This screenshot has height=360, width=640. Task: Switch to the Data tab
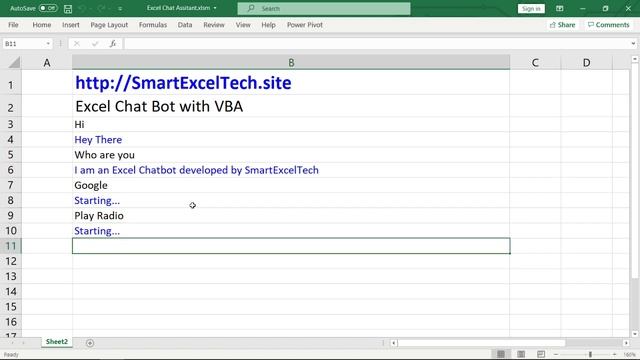click(184, 25)
